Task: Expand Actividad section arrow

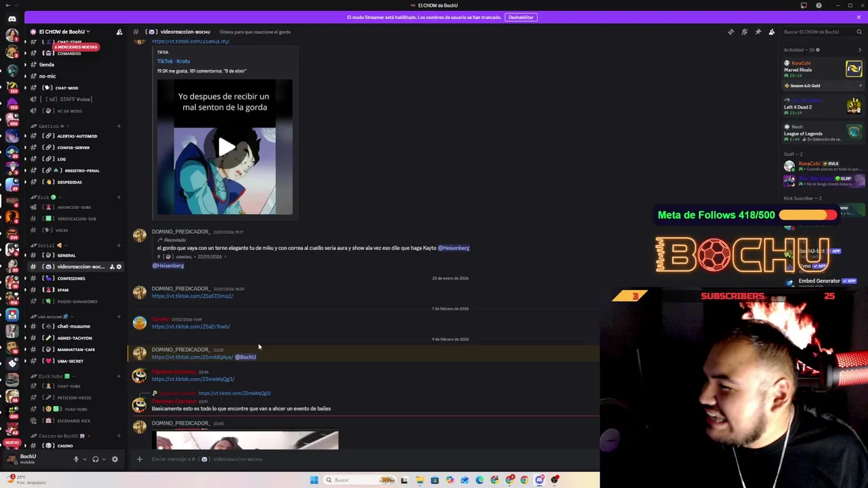Action: (x=860, y=49)
